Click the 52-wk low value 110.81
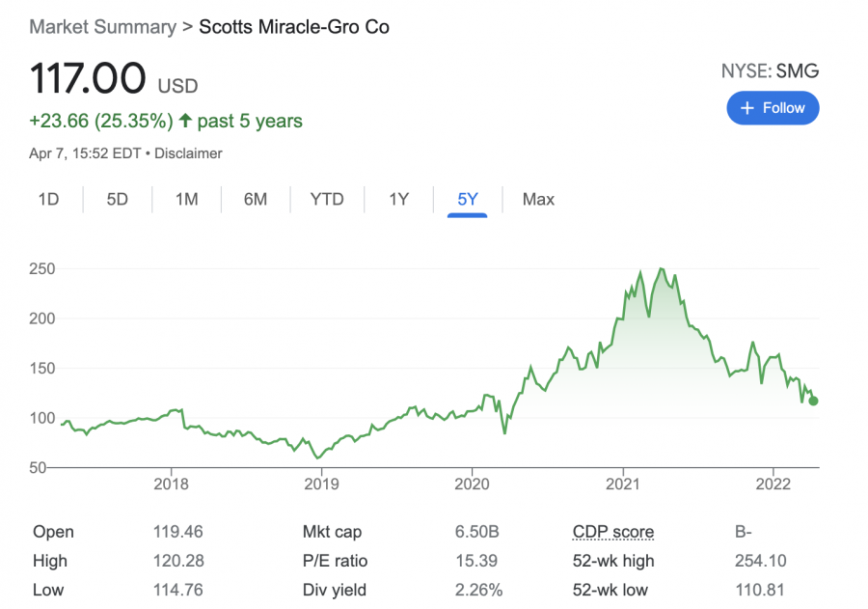 coord(760,590)
